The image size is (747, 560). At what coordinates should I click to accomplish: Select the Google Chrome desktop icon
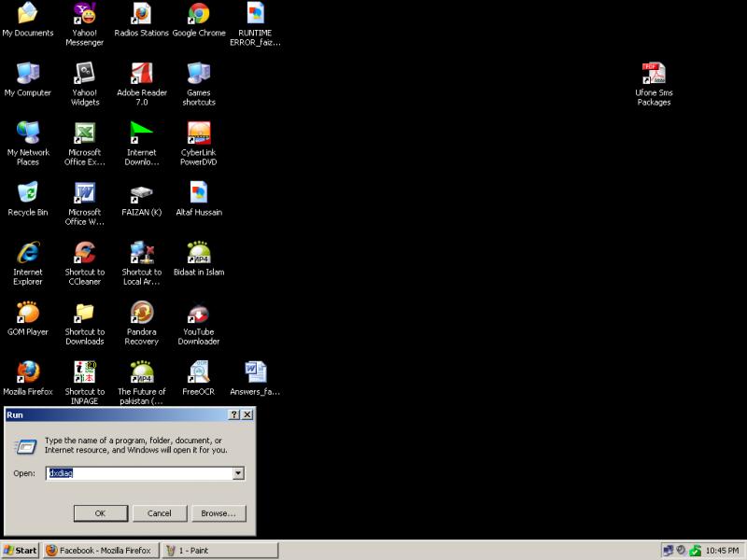(198, 15)
